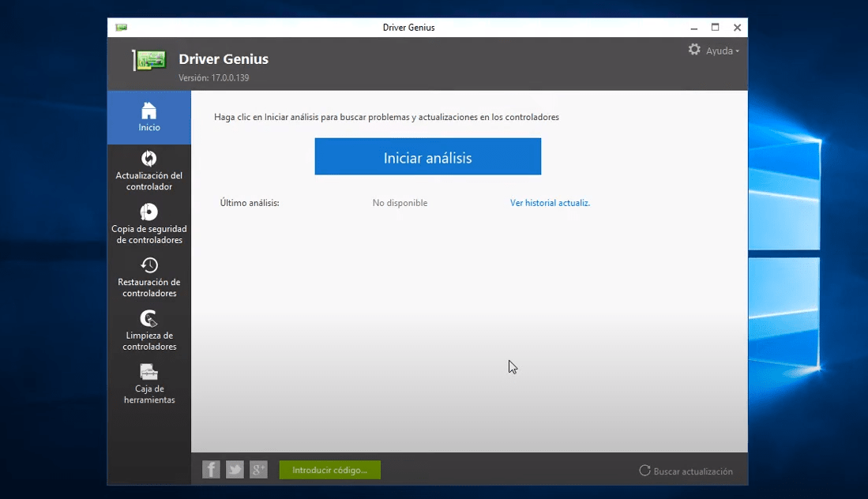This screenshot has height=499, width=868.
Task: Open Ver historial actualiz. link
Action: [550, 203]
